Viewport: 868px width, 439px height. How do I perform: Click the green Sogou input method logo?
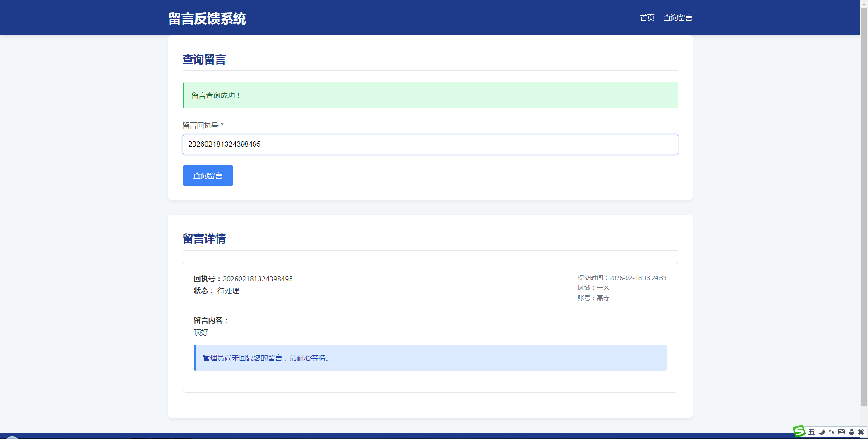click(x=799, y=431)
